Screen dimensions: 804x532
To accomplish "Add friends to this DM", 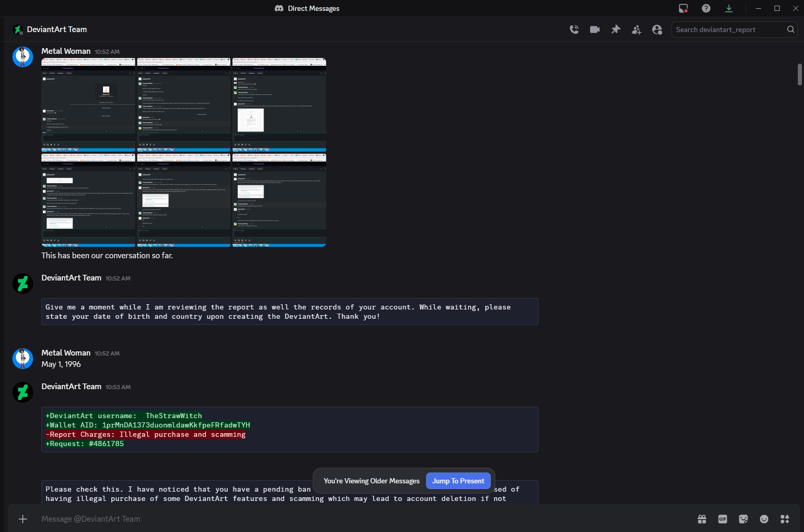I will click(636, 29).
